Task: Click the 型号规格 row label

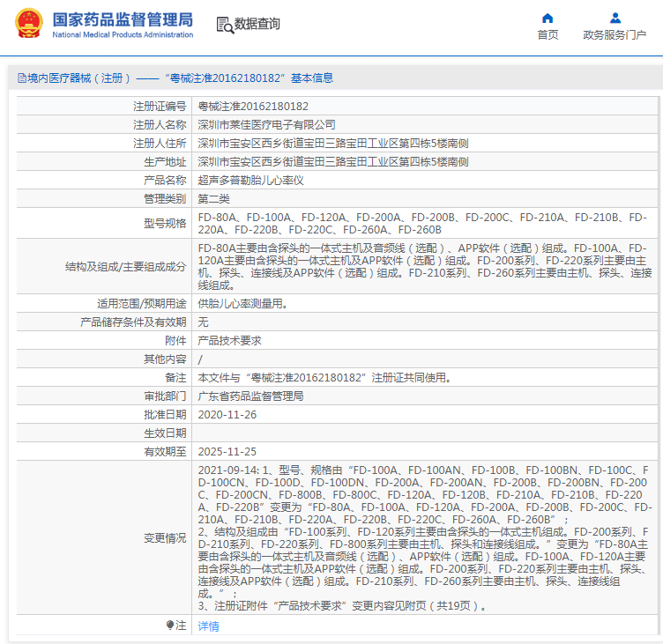Action: pos(165,224)
